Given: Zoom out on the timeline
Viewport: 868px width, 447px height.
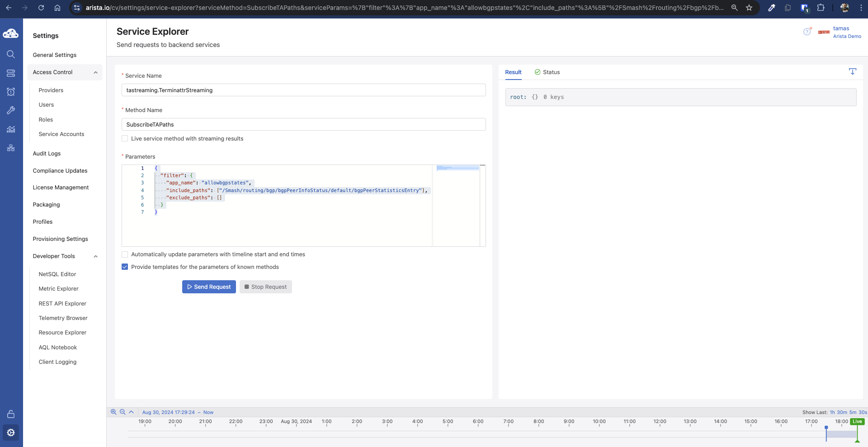Looking at the screenshot, I should pyautogui.click(x=123, y=412).
